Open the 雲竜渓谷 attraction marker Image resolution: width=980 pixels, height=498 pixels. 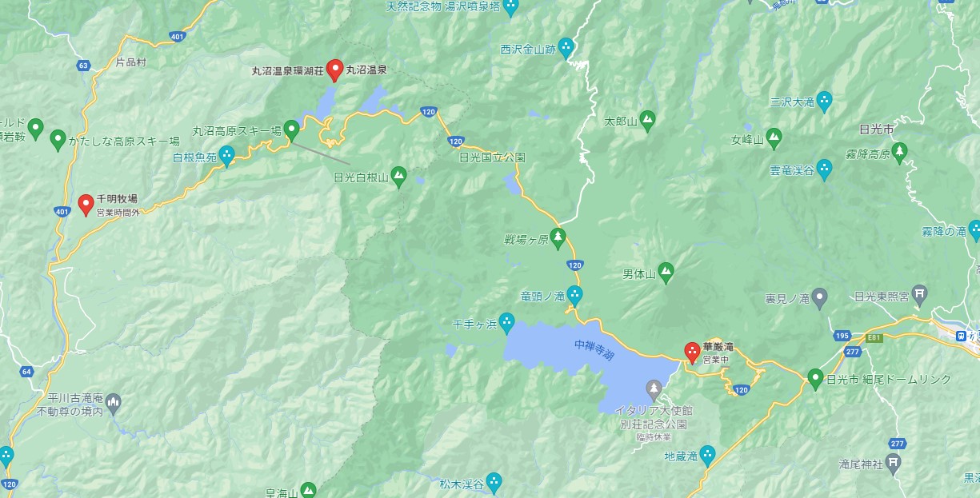pos(824,169)
